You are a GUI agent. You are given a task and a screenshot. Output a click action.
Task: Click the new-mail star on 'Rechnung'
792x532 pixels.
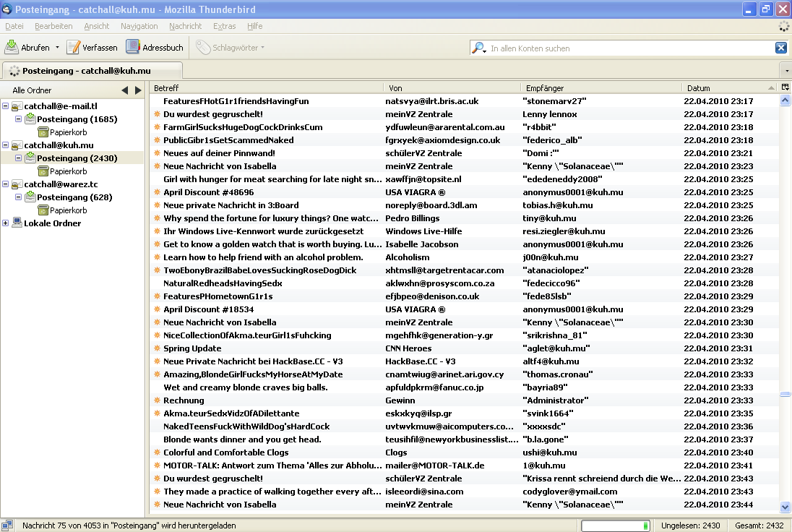(x=157, y=400)
